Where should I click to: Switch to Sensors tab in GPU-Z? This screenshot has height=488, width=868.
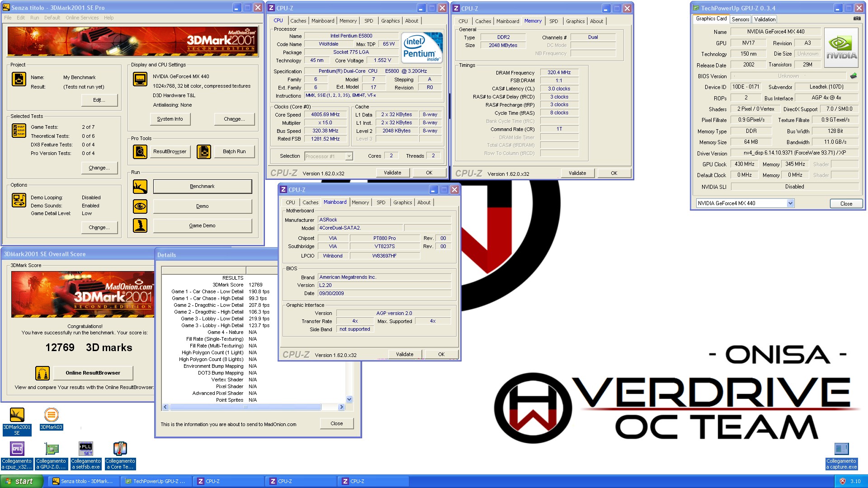tap(741, 19)
